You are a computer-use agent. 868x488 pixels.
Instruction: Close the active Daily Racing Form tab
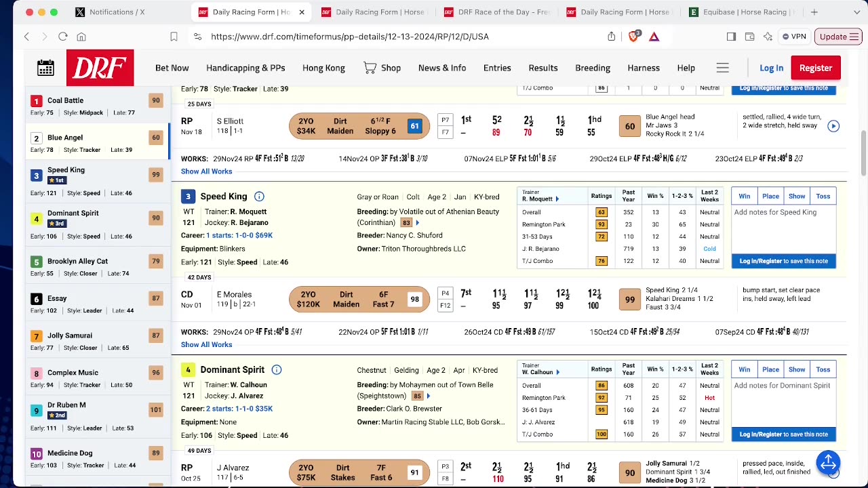tap(302, 12)
